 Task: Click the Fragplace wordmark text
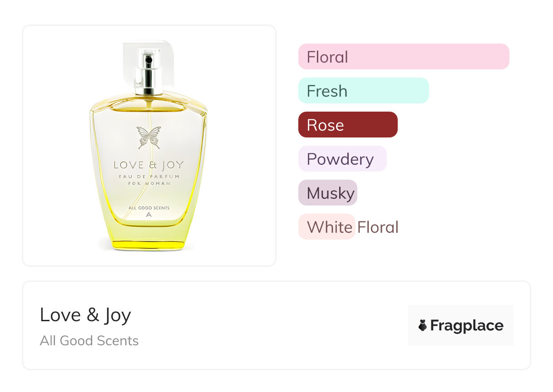point(467,325)
